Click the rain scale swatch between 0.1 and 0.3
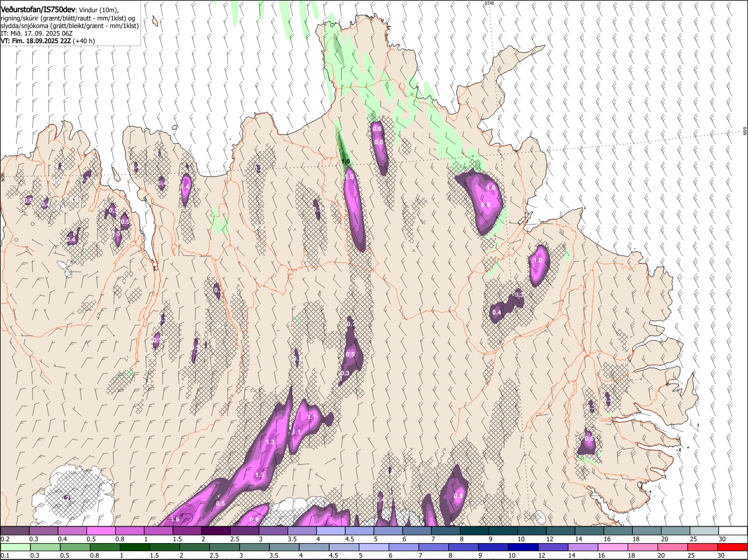 click(15, 548)
